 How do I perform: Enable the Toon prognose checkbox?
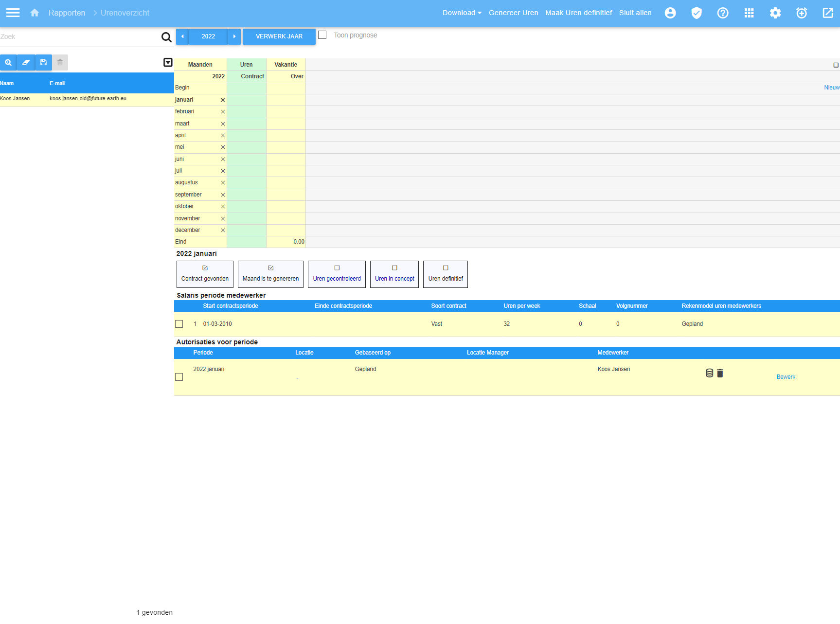pyautogui.click(x=322, y=35)
